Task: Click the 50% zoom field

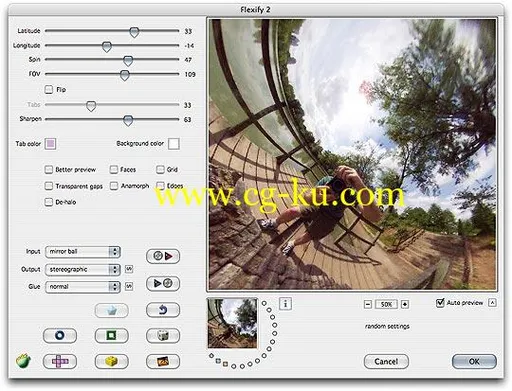Action: point(386,304)
